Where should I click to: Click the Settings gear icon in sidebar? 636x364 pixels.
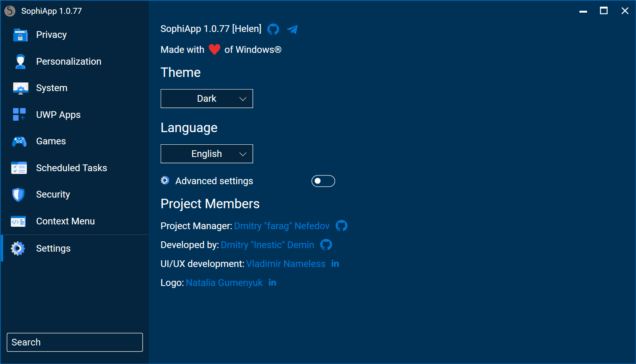point(18,248)
